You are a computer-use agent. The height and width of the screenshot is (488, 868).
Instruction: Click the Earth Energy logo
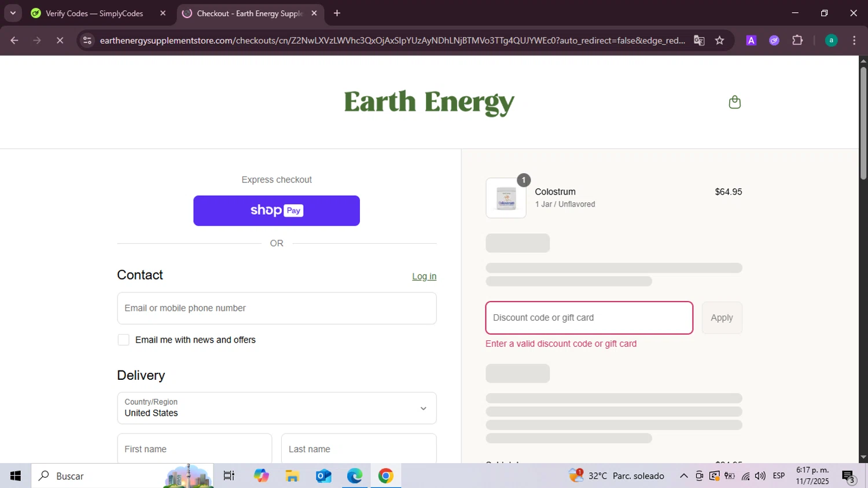429,102
